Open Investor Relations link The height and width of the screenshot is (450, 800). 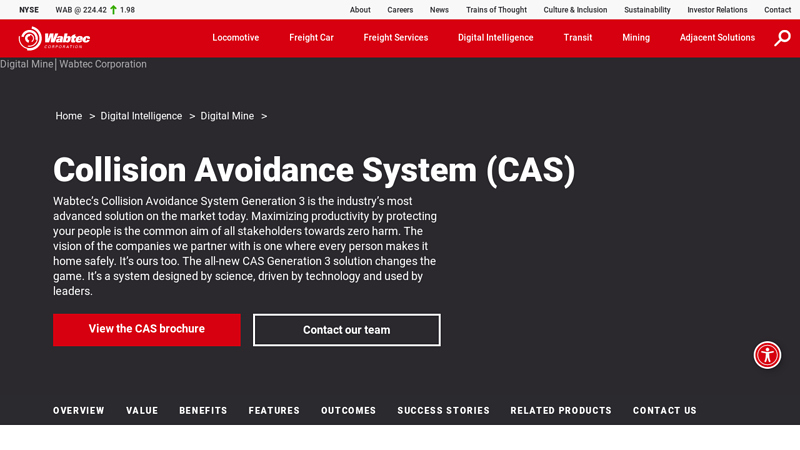pyautogui.click(x=717, y=10)
